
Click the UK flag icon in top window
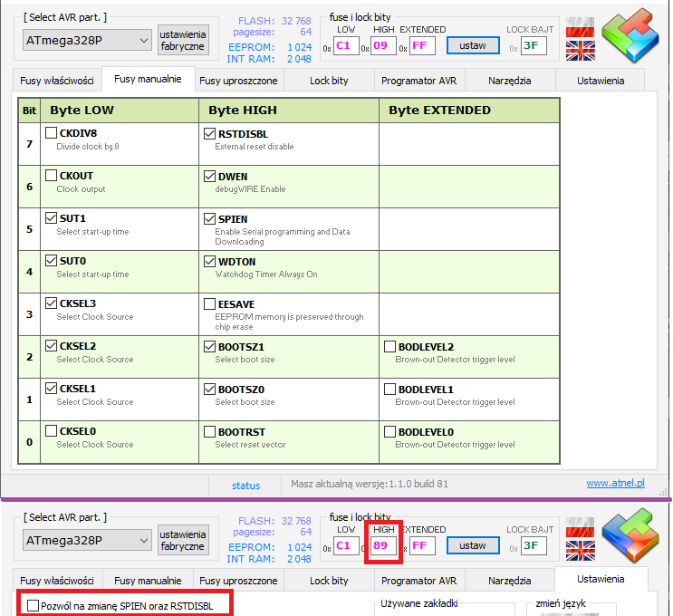[x=580, y=50]
